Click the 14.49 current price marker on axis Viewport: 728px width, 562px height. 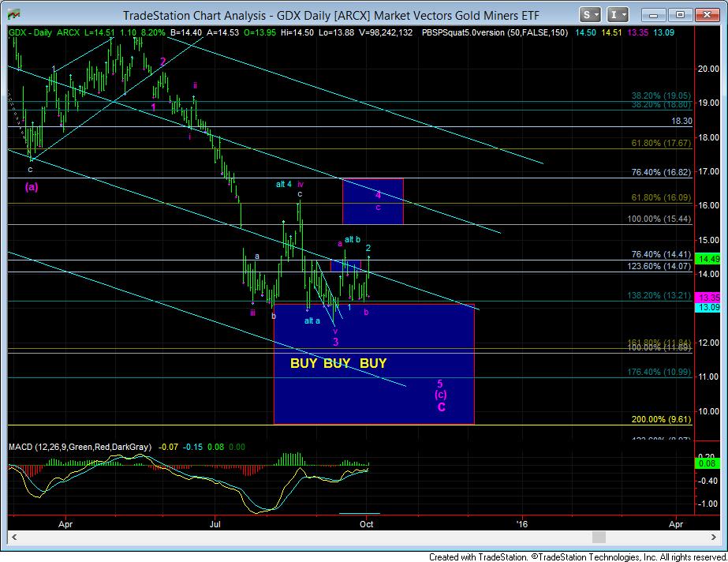(708, 259)
